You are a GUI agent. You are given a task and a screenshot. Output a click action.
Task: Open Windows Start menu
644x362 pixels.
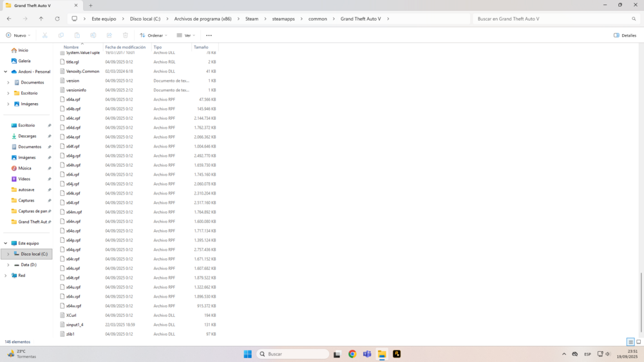248,354
